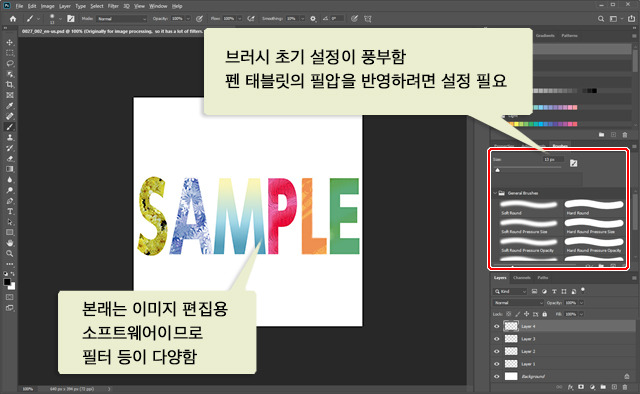The width and height of the screenshot is (640, 394).
Task: Click the Change Screen Mode icon
Action: click(10, 308)
